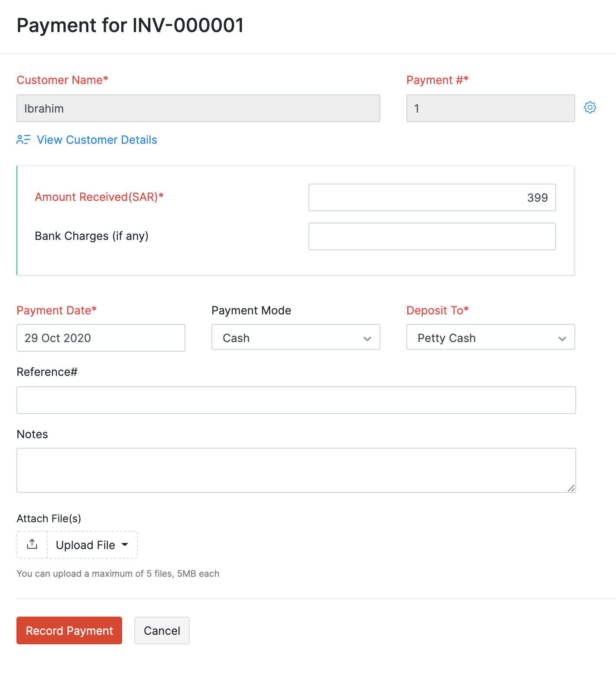This screenshot has height=698, width=616.
Task: Click the Record Payment button
Action: 69,630
